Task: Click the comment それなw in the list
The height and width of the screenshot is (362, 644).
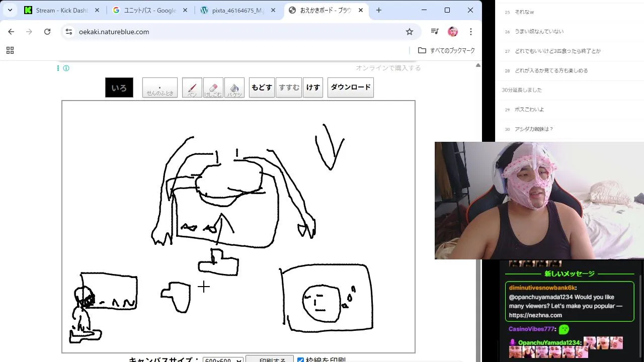Action: [x=524, y=12]
